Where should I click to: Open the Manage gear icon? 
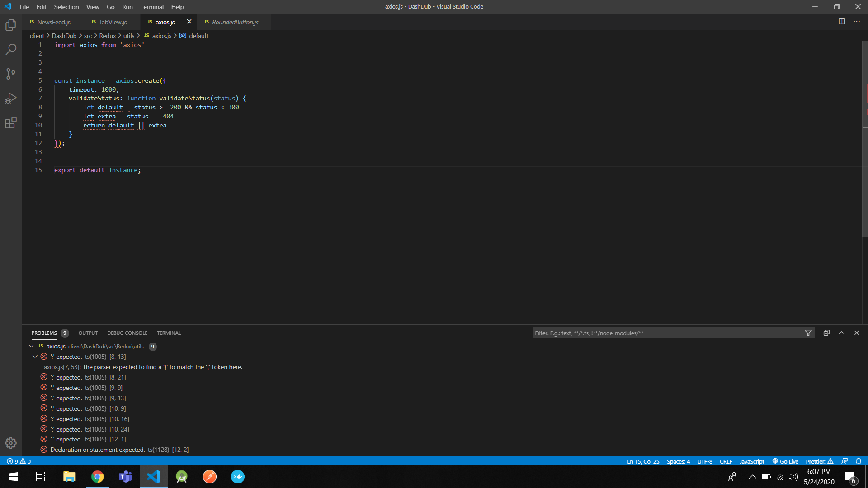click(11, 443)
